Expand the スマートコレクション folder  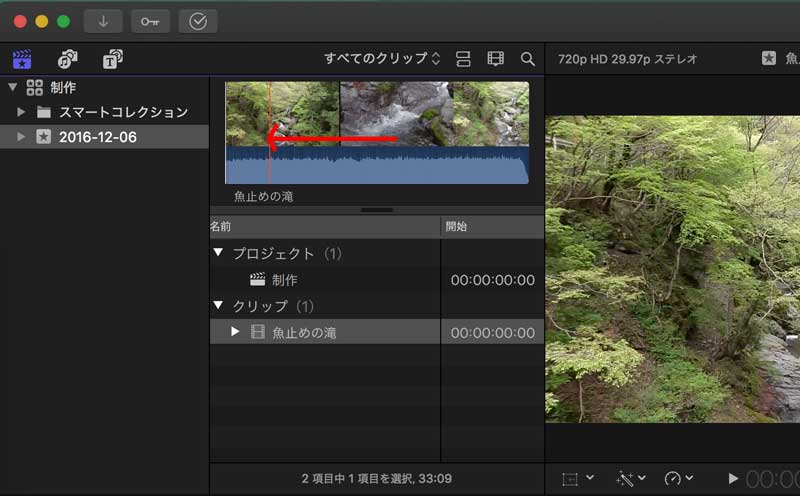21,112
